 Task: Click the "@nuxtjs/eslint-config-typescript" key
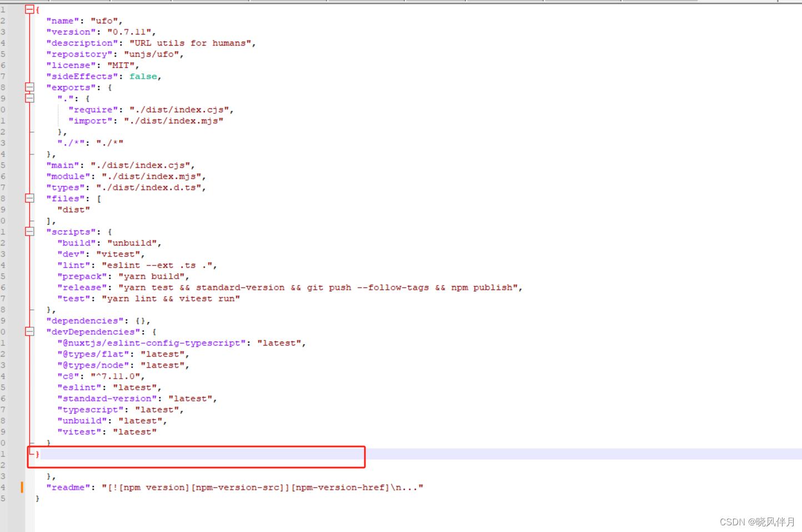[152, 343]
